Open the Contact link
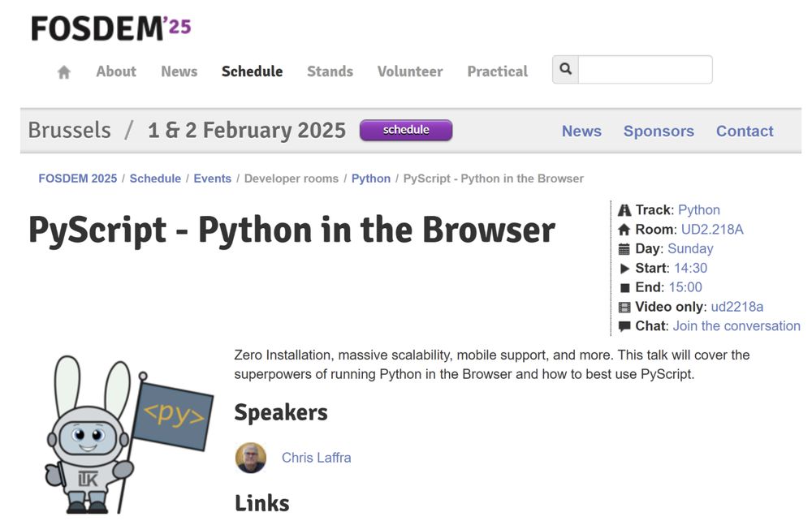 click(745, 131)
